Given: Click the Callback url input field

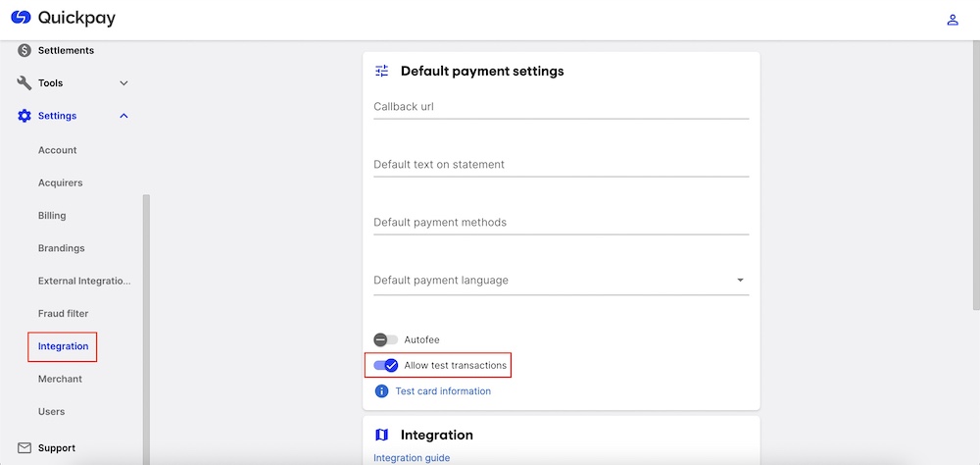Looking at the screenshot, I should tap(561, 106).
